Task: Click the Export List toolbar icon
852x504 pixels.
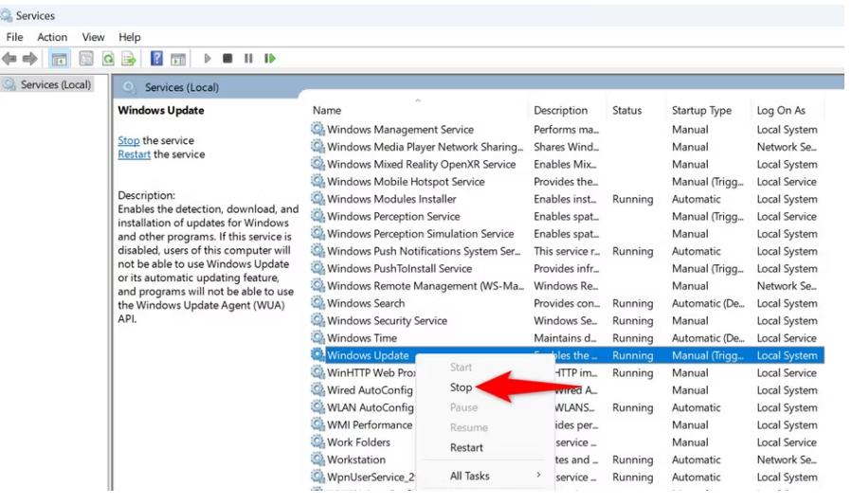Action: [128, 58]
